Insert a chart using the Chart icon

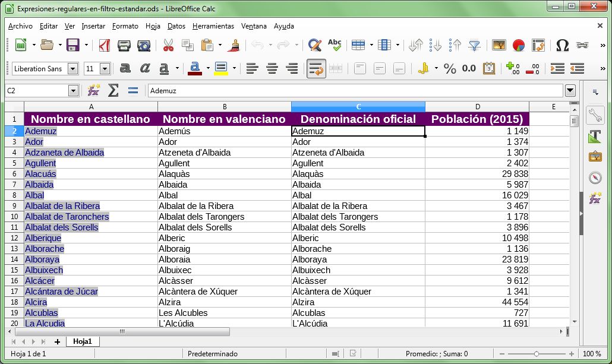(x=518, y=45)
